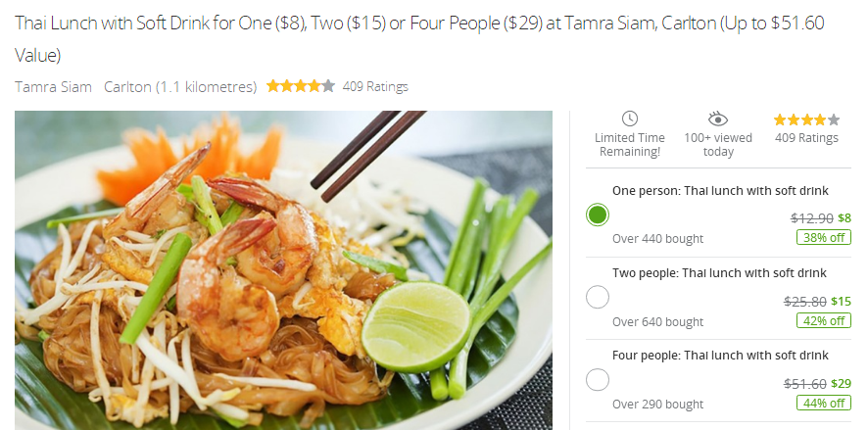Open the Carlton (1.1 kilometres) location link

point(180,87)
